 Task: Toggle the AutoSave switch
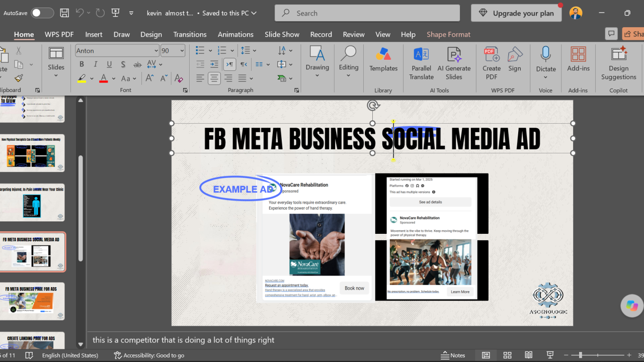(42, 13)
